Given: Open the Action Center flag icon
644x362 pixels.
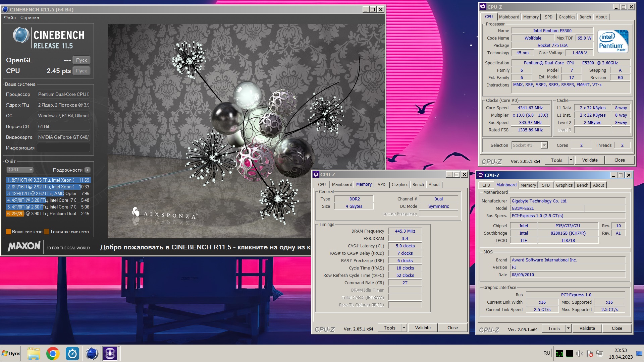Looking at the screenshot, I should tap(590, 354).
